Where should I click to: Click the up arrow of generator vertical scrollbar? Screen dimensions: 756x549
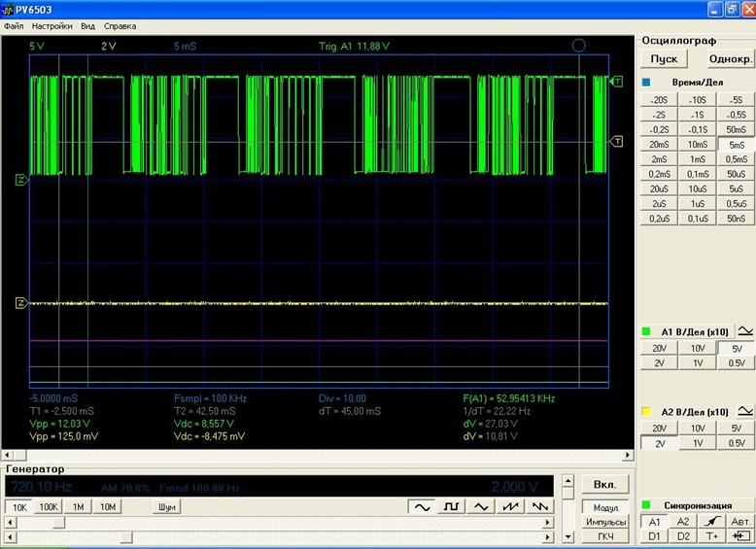tap(567, 481)
